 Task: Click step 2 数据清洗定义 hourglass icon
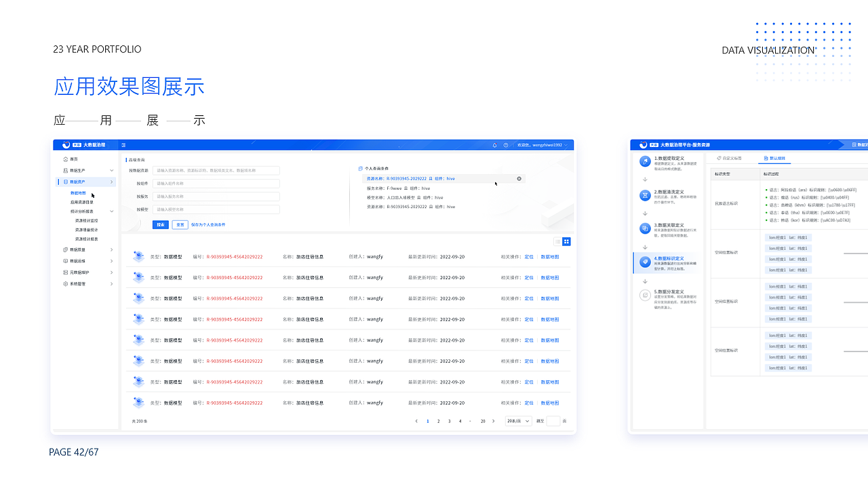click(645, 195)
